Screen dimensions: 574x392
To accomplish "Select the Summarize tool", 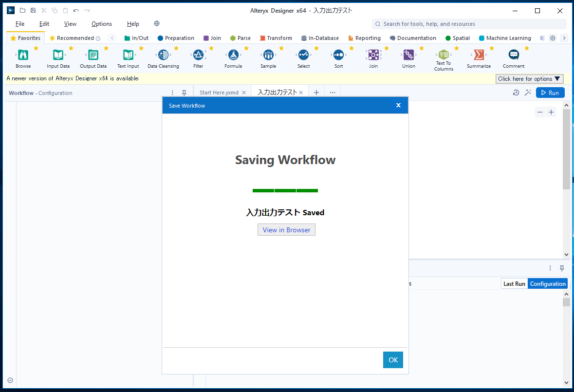I will point(478,55).
